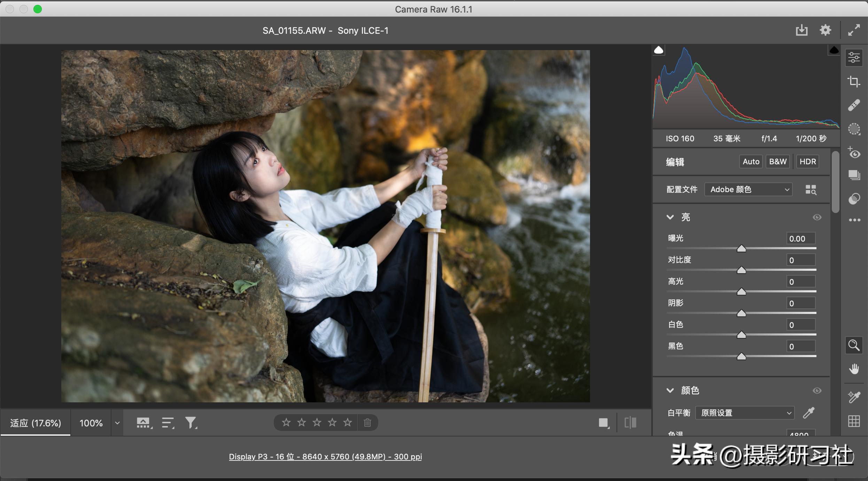Screen dimensions: 868x481
Task: Toggle visibility of the 亮 panel
Action: coord(817,217)
